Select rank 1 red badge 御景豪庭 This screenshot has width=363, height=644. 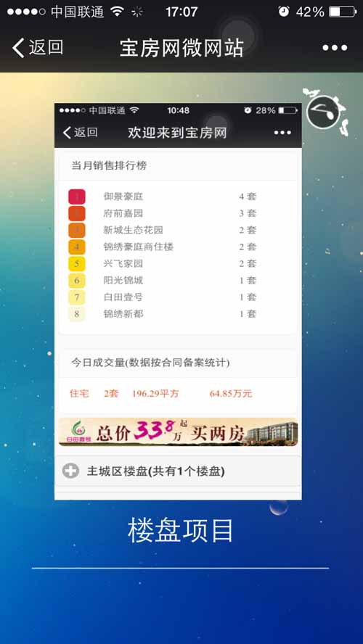[77, 197]
